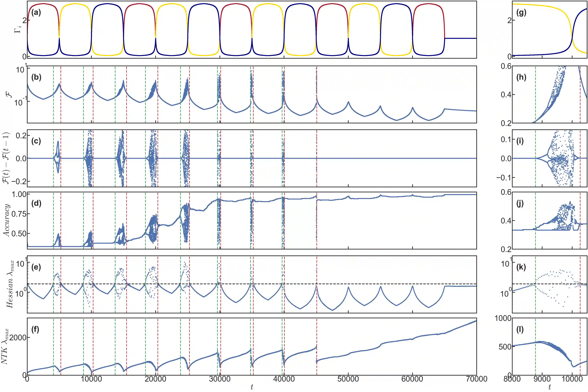Screen dimensions: 588x392
Task: Click the panel label (a)
Action: point(36,12)
